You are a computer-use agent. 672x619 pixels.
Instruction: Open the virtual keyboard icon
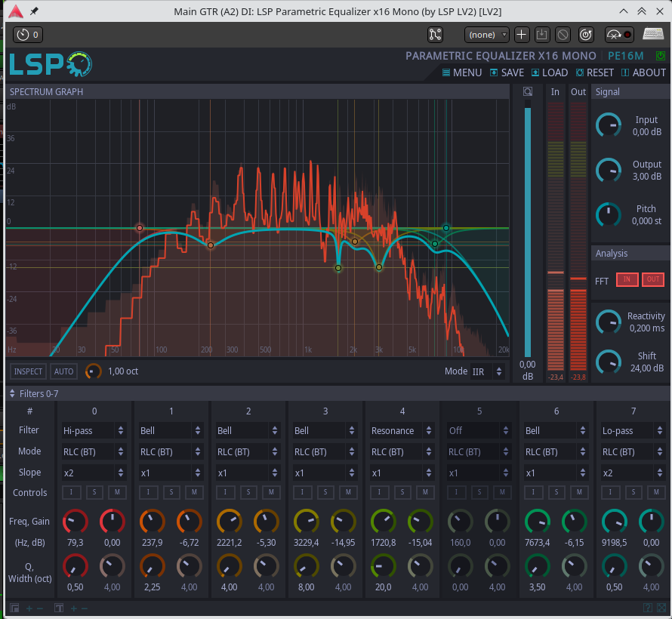pyautogui.click(x=653, y=35)
